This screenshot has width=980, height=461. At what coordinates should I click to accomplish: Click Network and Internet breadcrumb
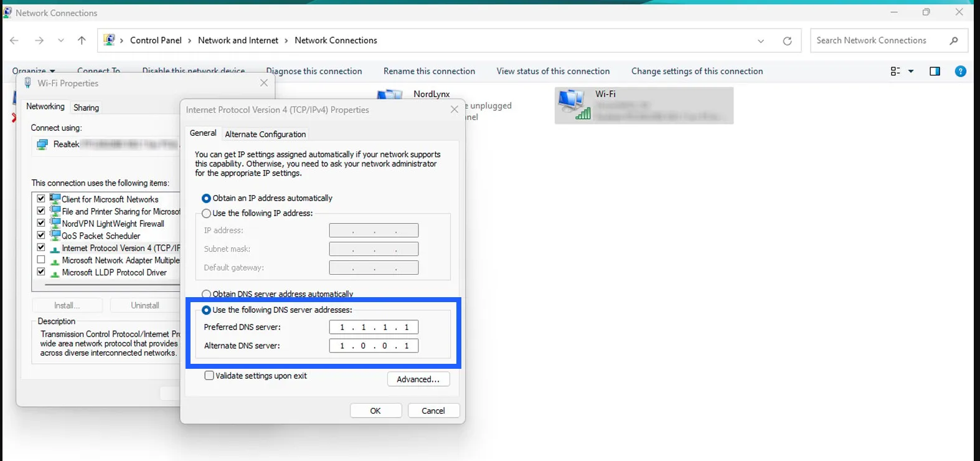[x=238, y=40]
